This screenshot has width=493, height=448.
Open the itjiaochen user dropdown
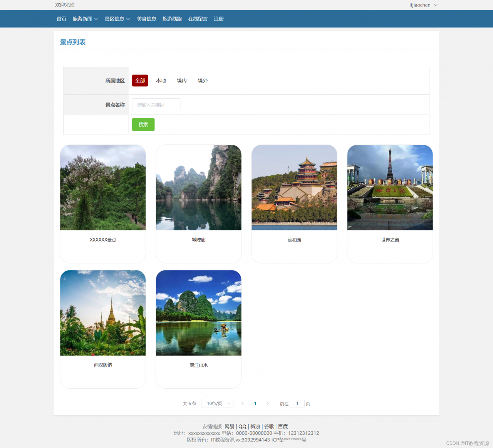[423, 5]
